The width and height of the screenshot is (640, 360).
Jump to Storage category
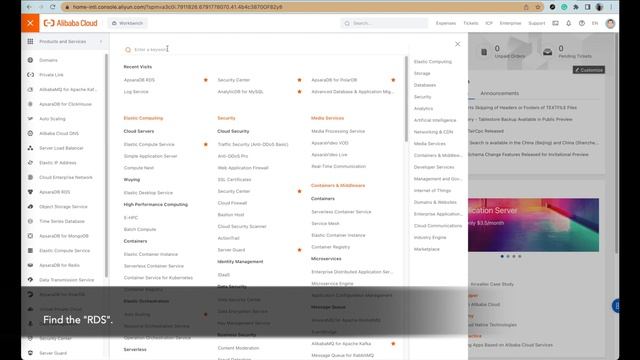click(422, 73)
